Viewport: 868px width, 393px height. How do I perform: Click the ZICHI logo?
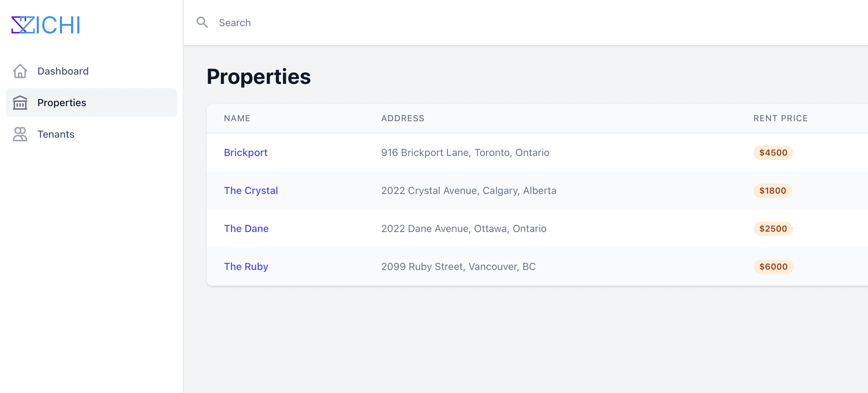tap(46, 25)
